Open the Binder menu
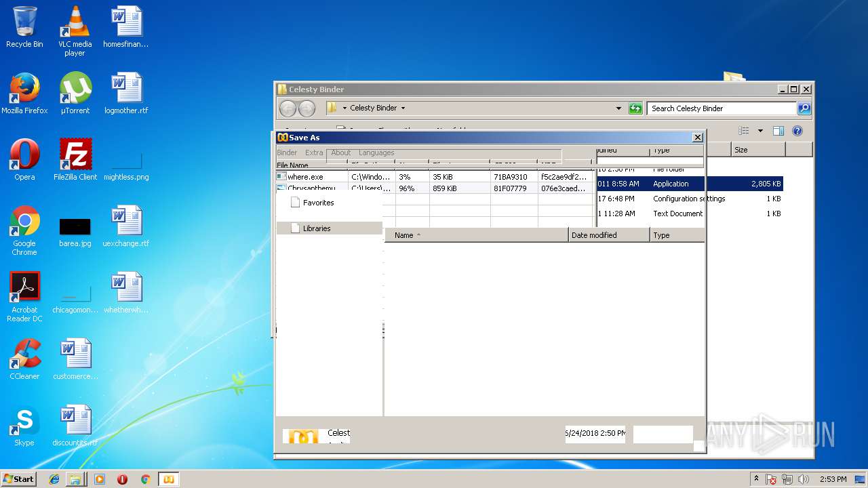 click(x=287, y=152)
